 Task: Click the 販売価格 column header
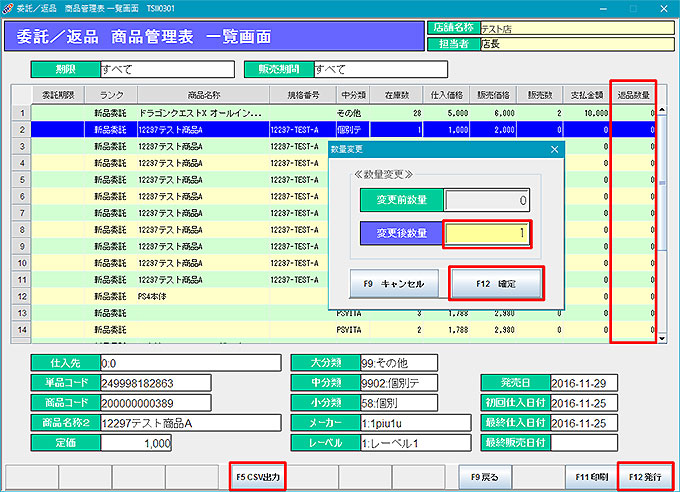[x=493, y=95]
